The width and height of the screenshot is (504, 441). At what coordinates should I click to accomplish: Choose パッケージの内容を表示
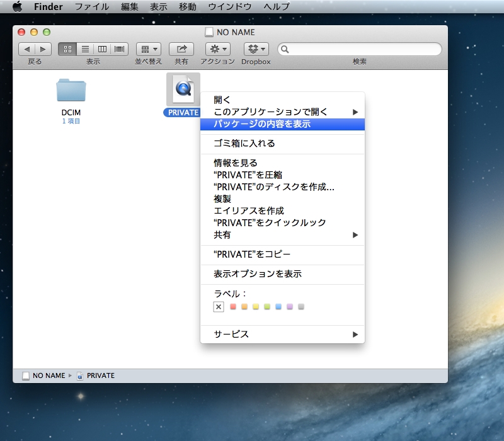(282, 124)
